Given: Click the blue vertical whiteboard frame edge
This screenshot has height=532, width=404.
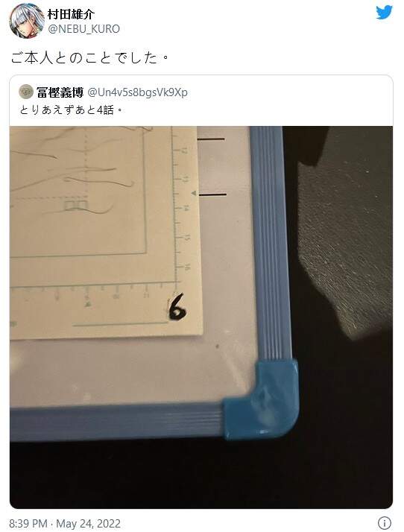Looking at the screenshot, I should (271, 243).
